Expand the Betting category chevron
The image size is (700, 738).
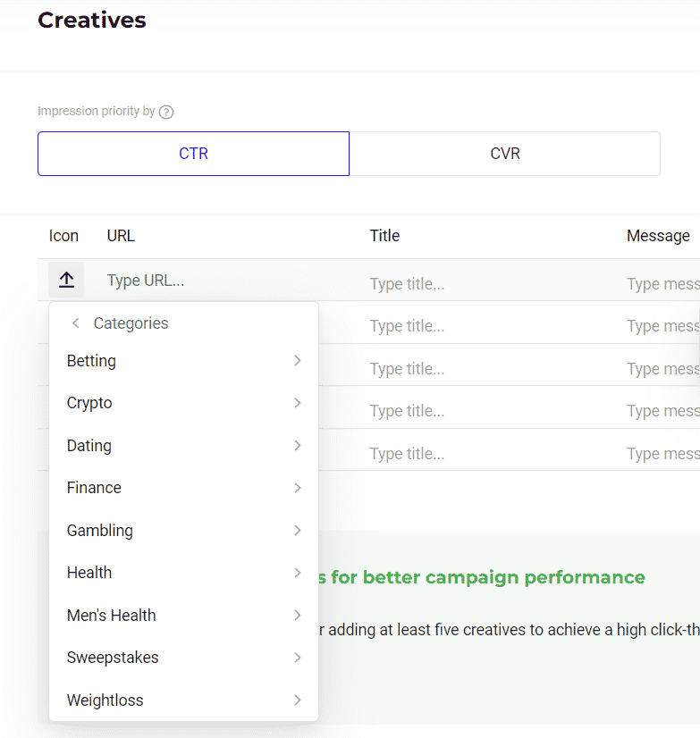point(297,361)
